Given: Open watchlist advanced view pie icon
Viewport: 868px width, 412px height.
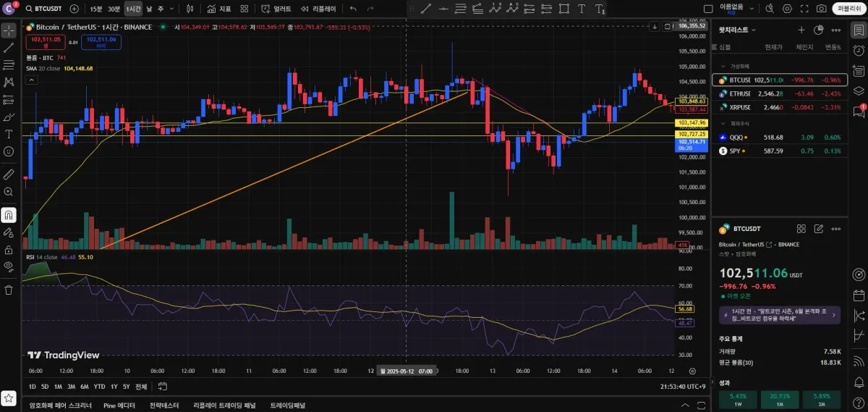Looking at the screenshot, I should (819, 30).
